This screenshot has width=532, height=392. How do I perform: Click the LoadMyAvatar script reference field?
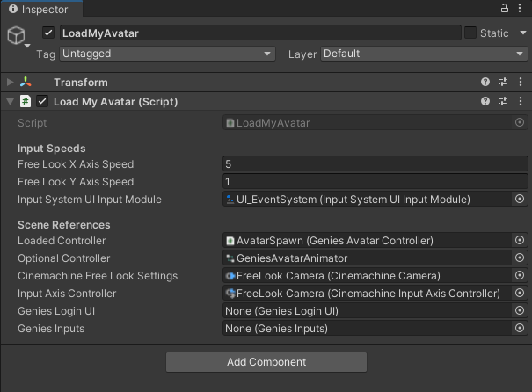[x=368, y=123]
